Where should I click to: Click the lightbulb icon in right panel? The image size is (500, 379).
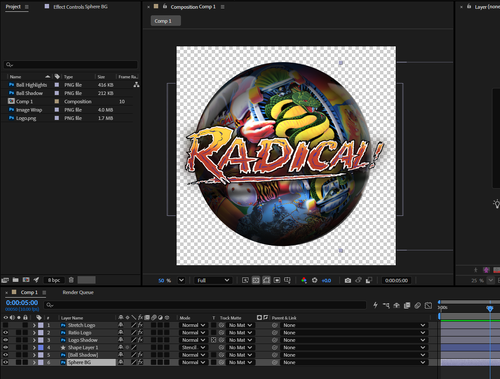pyautogui.click(x=497, y=204)
